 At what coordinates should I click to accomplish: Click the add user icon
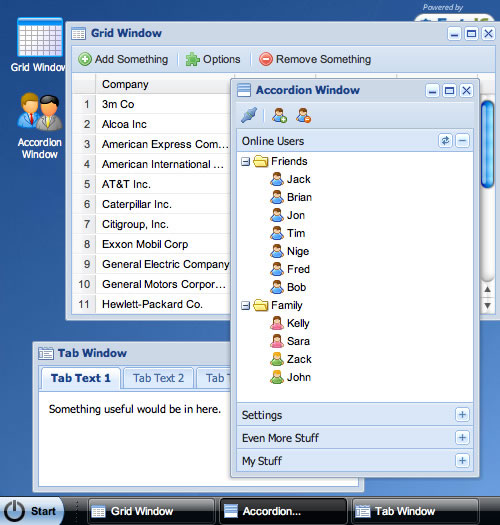coord(279,115)
